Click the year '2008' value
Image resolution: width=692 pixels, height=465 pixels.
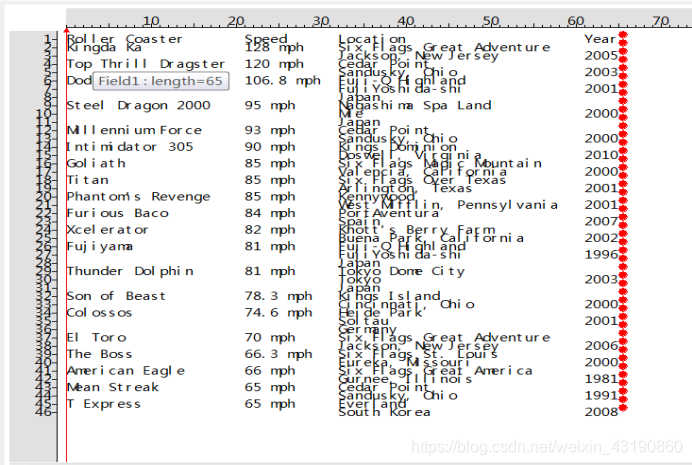coord(601,412)
